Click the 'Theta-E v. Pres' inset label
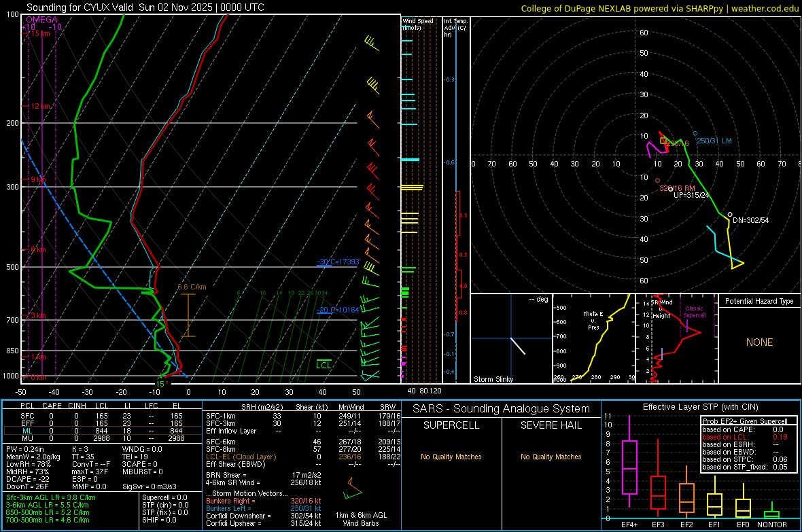The height and width of the screenshot is (532, 802). click(593, 321)
